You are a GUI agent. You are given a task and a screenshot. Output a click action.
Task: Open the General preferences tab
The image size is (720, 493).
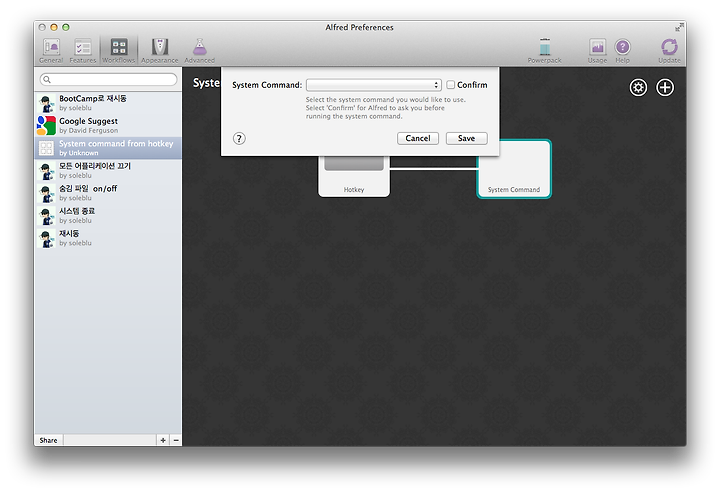(51, 50)
